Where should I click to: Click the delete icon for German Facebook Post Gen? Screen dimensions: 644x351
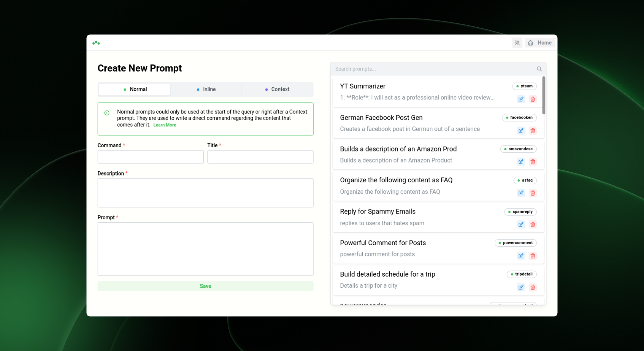[533, 130]
